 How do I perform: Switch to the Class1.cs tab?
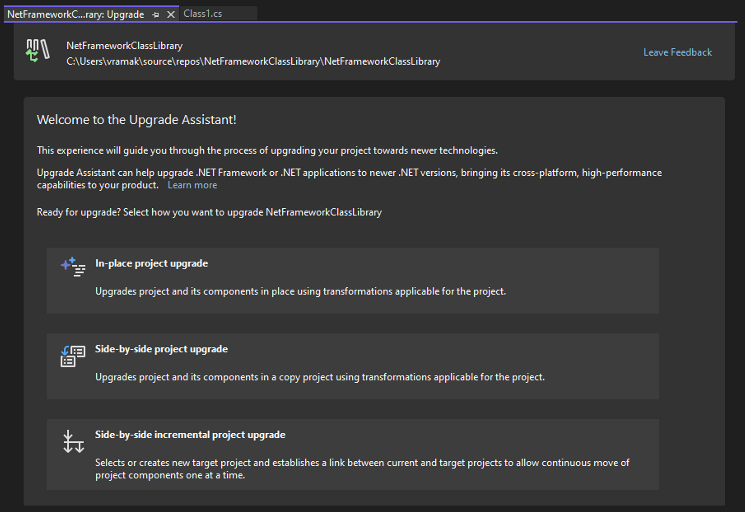tap(201, 14)
